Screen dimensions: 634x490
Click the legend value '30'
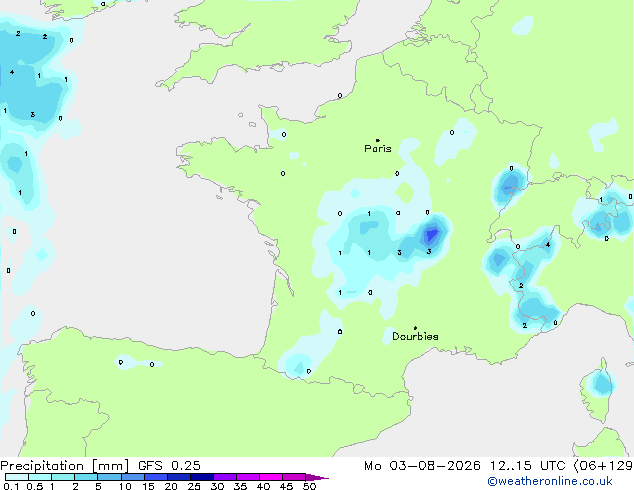tap(217, 486)
